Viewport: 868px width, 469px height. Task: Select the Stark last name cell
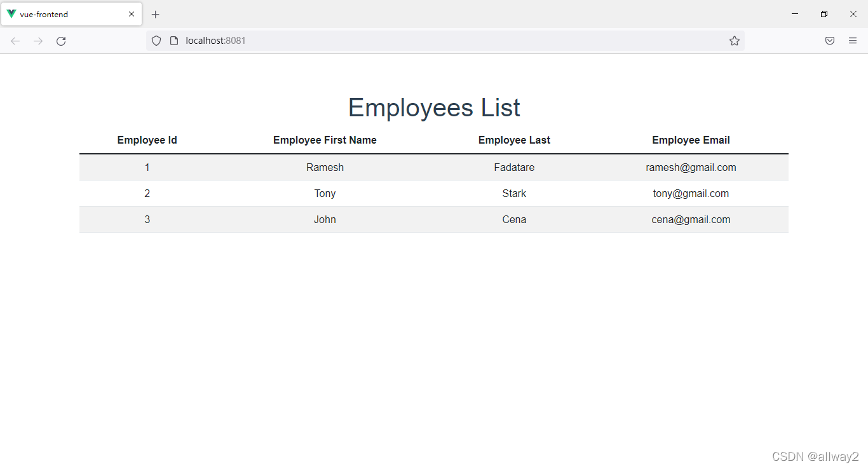click(514, 194)
